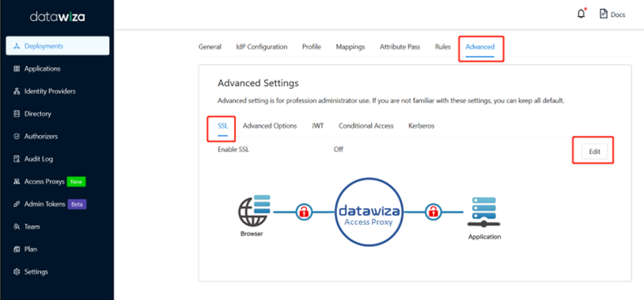This screenshot has height=300, width=644.
Task: Click the datawiza Access Proxy circle
Action: (x=368, y=213)
